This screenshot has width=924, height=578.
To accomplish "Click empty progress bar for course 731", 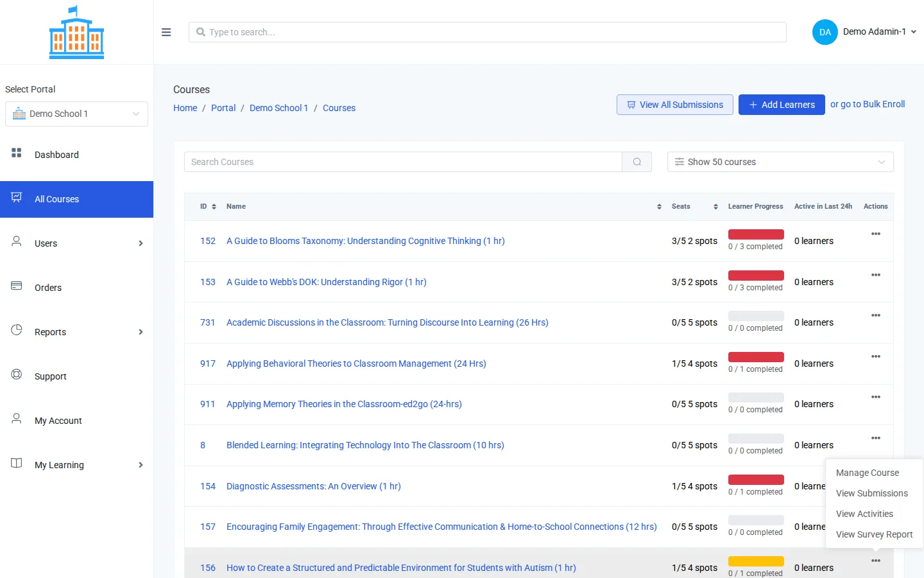I will pyautogui.click(x=756, y=316).
